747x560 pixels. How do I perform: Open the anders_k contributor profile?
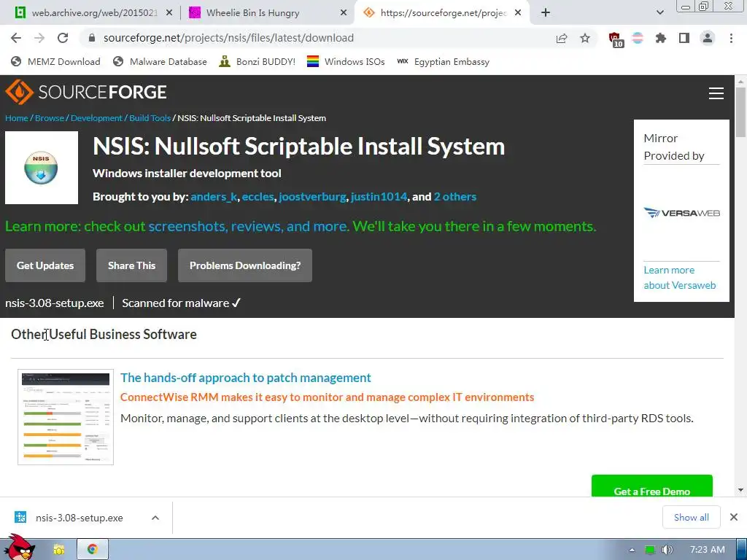click(214, 197)
